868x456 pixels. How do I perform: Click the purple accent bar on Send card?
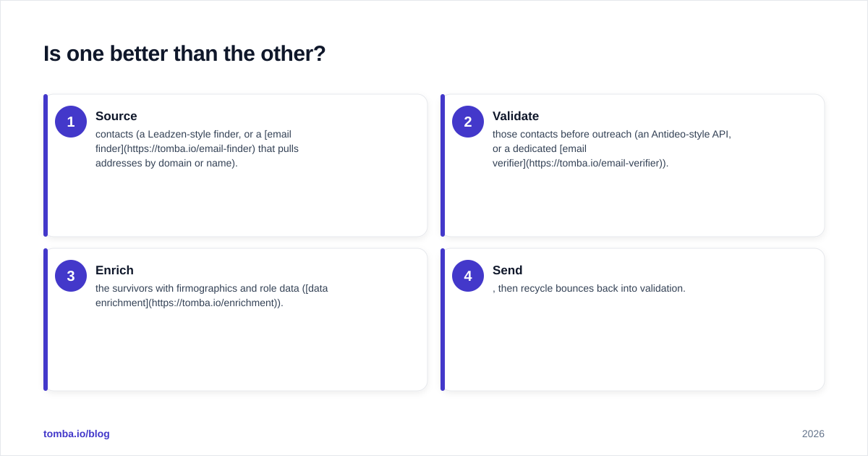(443, 319)
